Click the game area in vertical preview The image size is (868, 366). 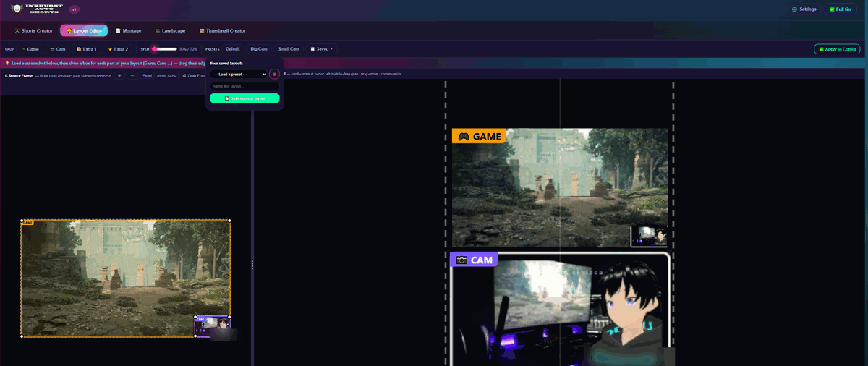coord(560,188)
